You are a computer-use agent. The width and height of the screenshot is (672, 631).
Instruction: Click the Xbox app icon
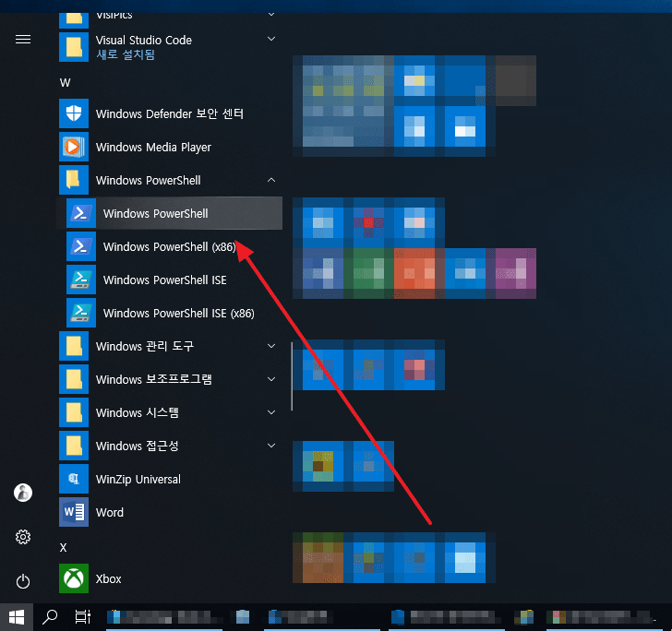[x=74, y=578]
